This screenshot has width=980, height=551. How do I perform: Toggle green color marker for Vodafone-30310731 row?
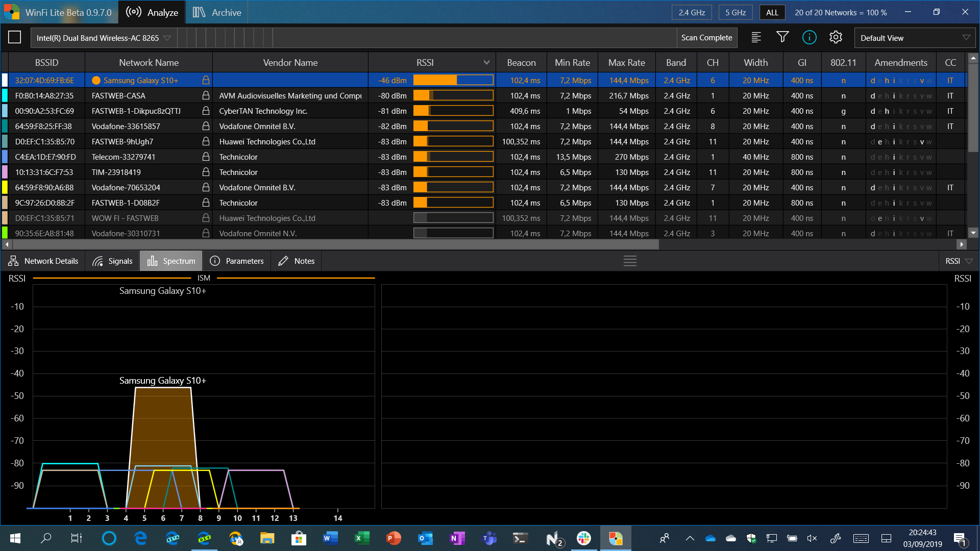coord(5,233)
